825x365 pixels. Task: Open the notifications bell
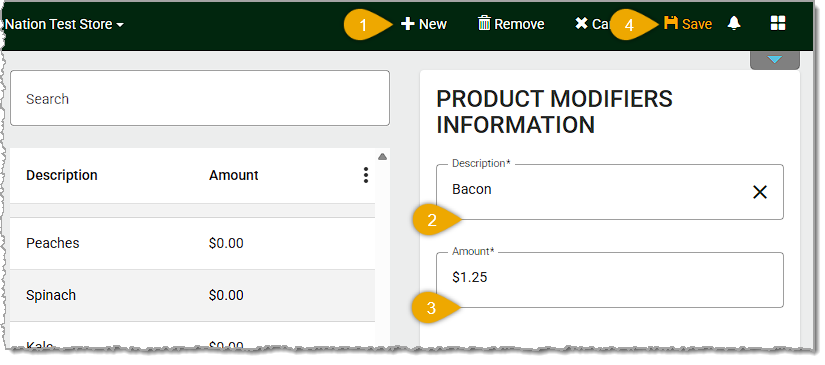pyautogui.click(x=734, y=23)
